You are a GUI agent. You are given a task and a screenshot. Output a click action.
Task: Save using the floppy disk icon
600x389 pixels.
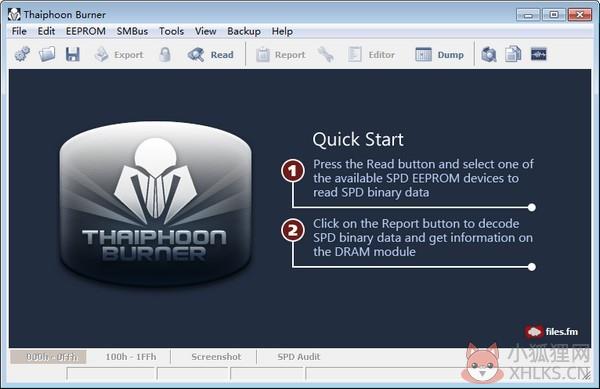pos(72,55)
